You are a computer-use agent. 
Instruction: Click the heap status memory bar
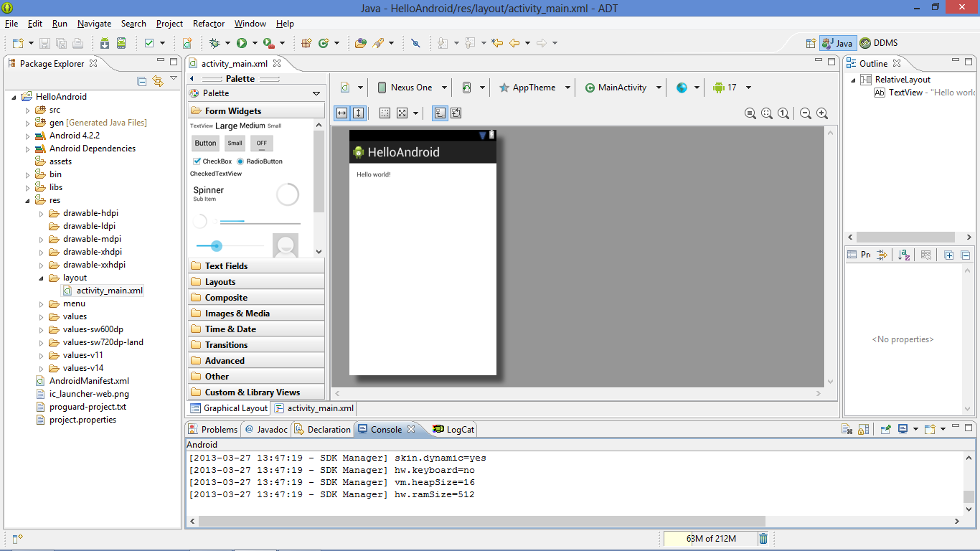click(x=710, y=538)
